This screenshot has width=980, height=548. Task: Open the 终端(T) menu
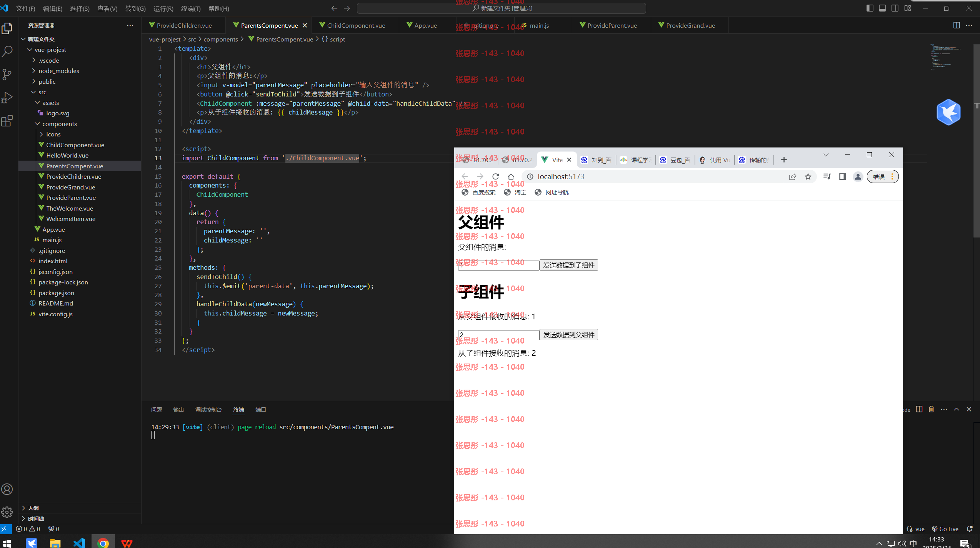click(191, 8)
